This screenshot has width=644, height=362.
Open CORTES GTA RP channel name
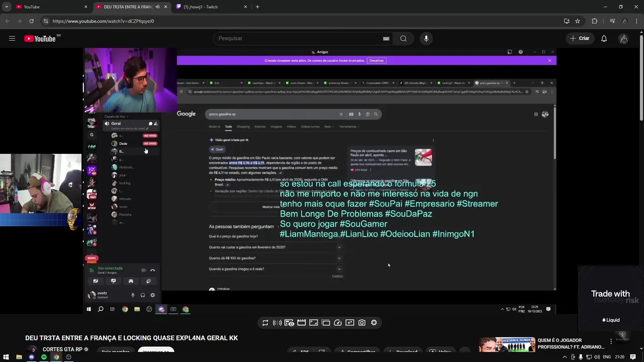[62, 349]
